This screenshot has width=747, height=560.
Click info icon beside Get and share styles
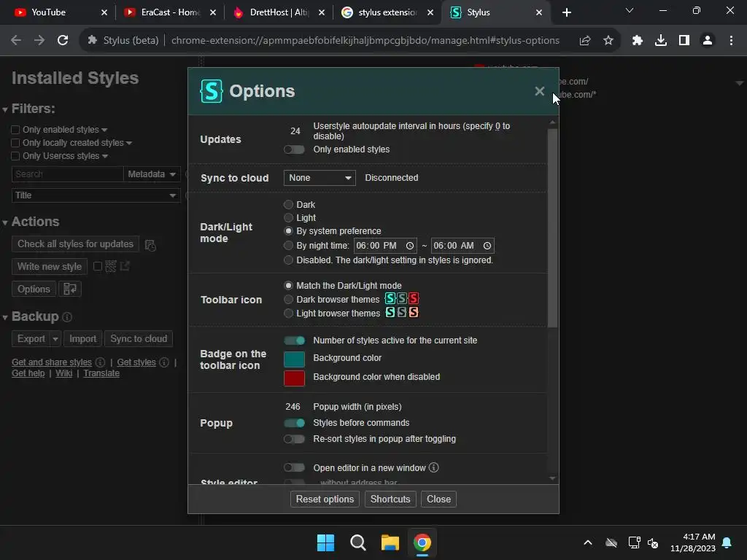coord(100,362)
